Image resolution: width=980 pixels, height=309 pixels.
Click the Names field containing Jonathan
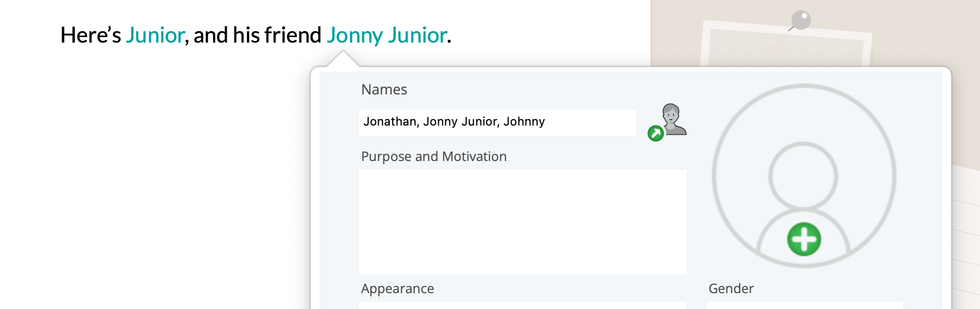(x=497, y=122)
